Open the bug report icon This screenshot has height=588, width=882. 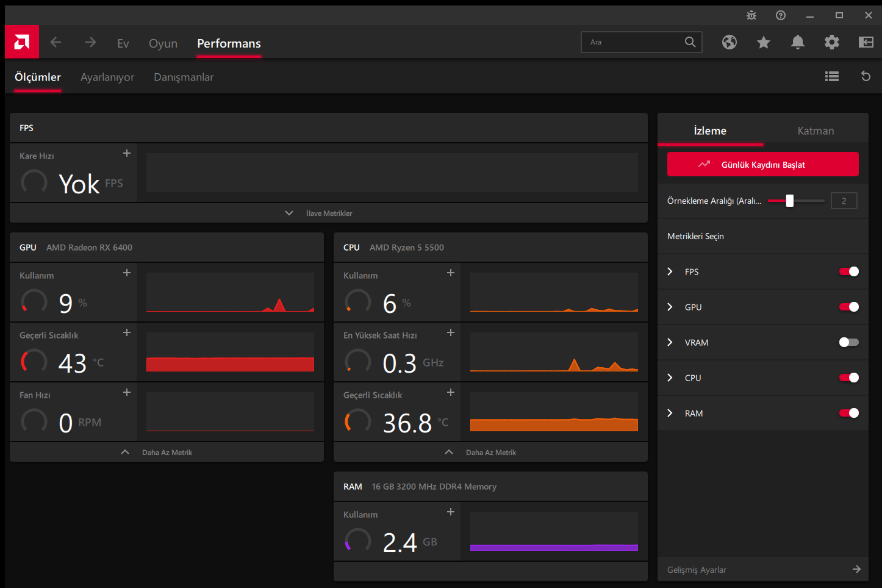[x=751, y=15]
